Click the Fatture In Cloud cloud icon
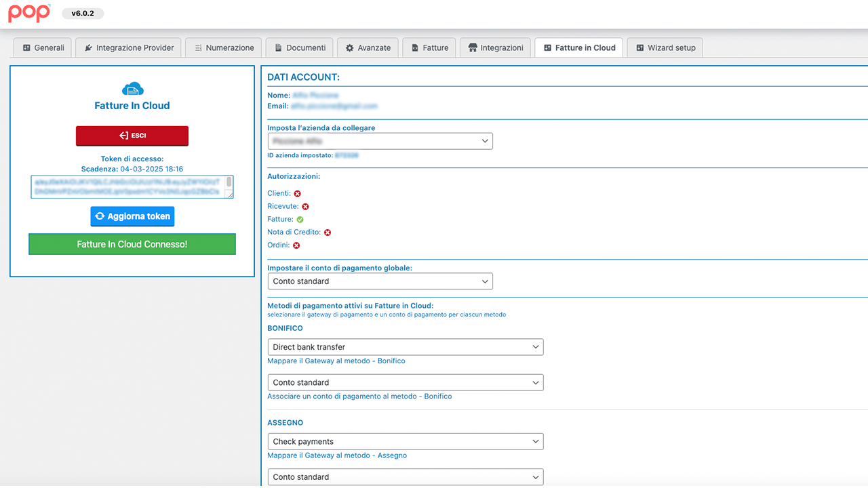Image resolution: width=868 pixels, height=488 pixels. point(132,89)
